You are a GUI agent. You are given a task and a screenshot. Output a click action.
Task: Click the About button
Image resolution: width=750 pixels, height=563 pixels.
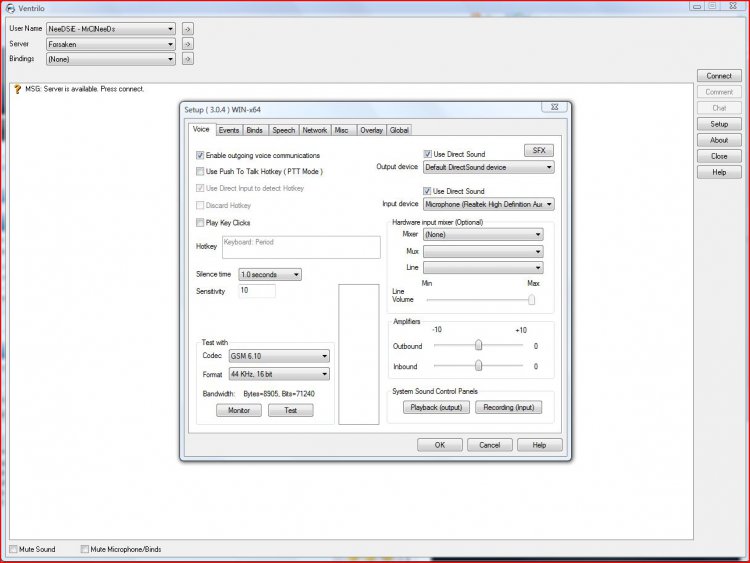pyautogui.click(x=719, y=140)
